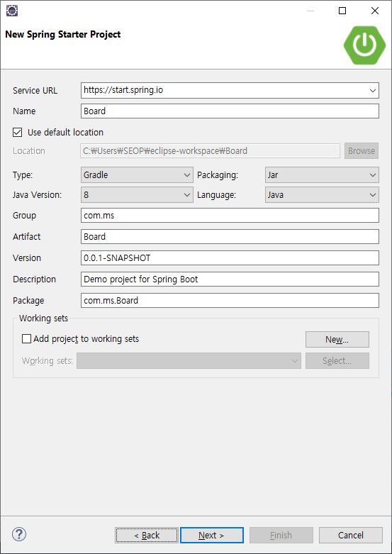
Task: Close the dialog with X button
Action: click(x=375, y=11)
